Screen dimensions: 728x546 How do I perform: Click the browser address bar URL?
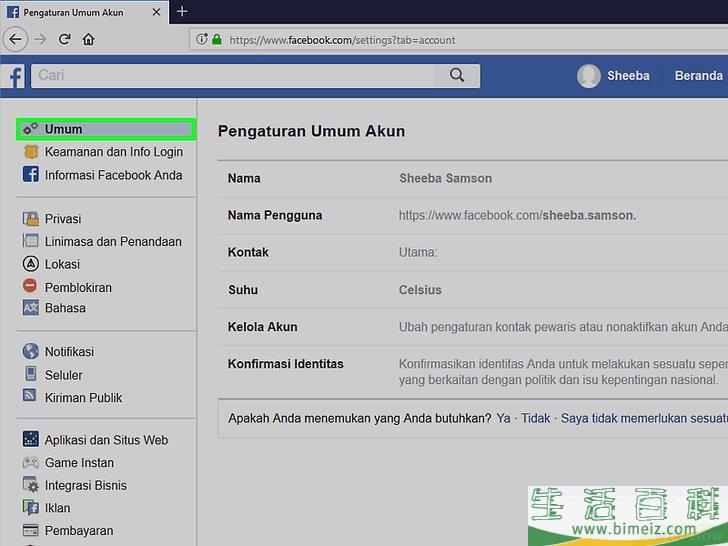tap(342, 40)
